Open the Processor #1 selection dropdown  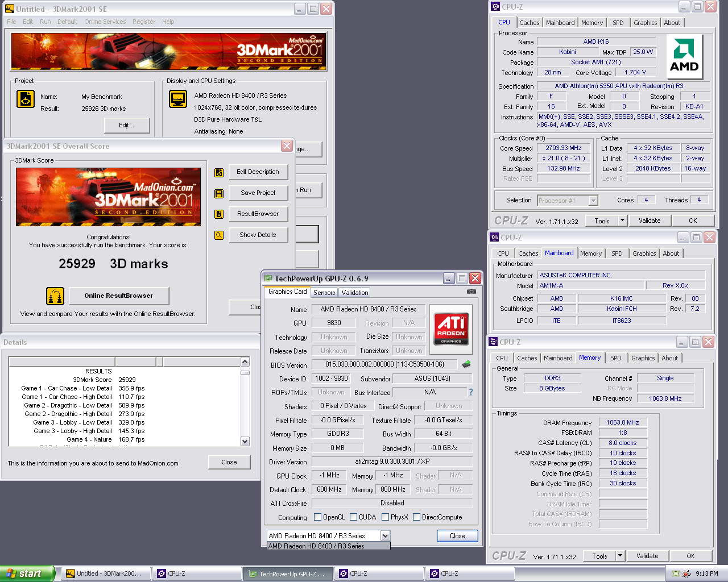(x=593, y=201)
